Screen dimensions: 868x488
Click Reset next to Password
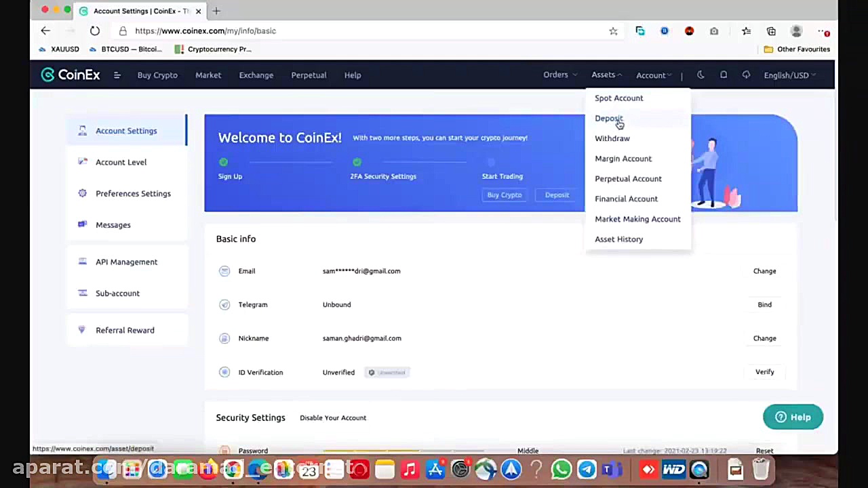pos(764,451)
